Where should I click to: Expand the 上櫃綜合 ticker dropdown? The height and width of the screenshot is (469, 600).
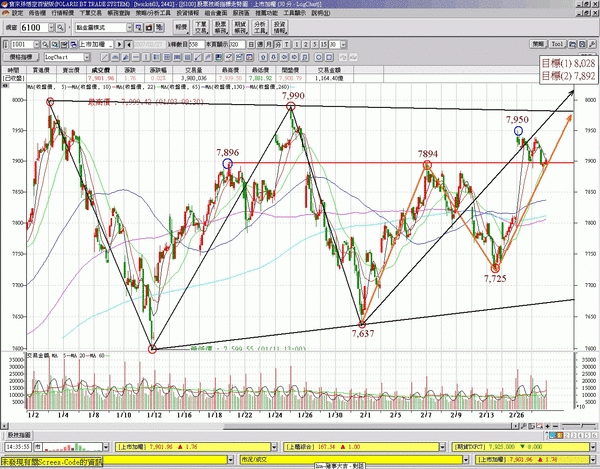click(x=442, y=447)
